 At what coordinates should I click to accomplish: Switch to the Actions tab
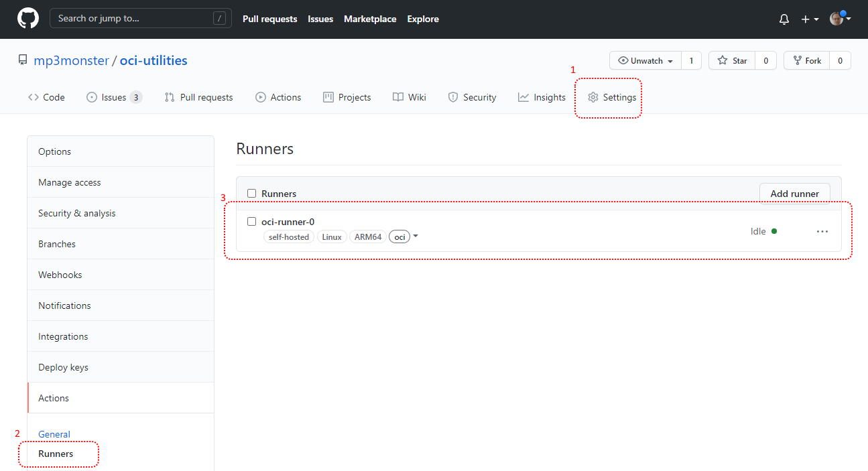point(278,97)
